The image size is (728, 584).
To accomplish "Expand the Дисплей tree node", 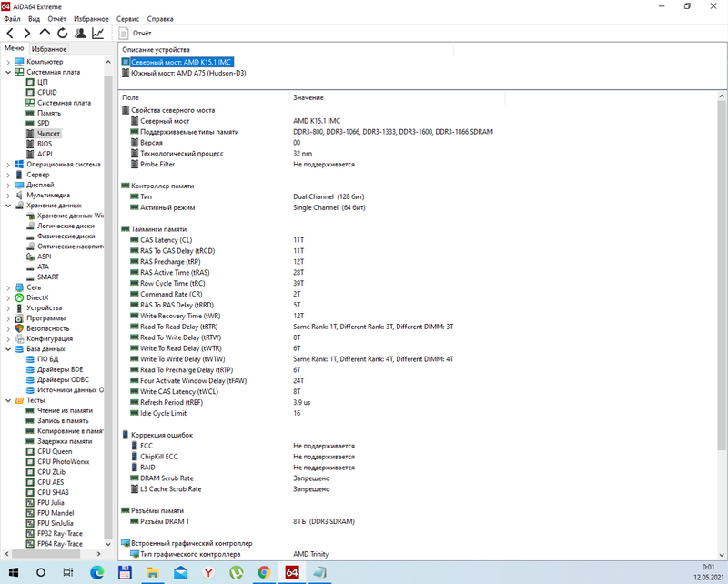I will (x=8, y=185).
